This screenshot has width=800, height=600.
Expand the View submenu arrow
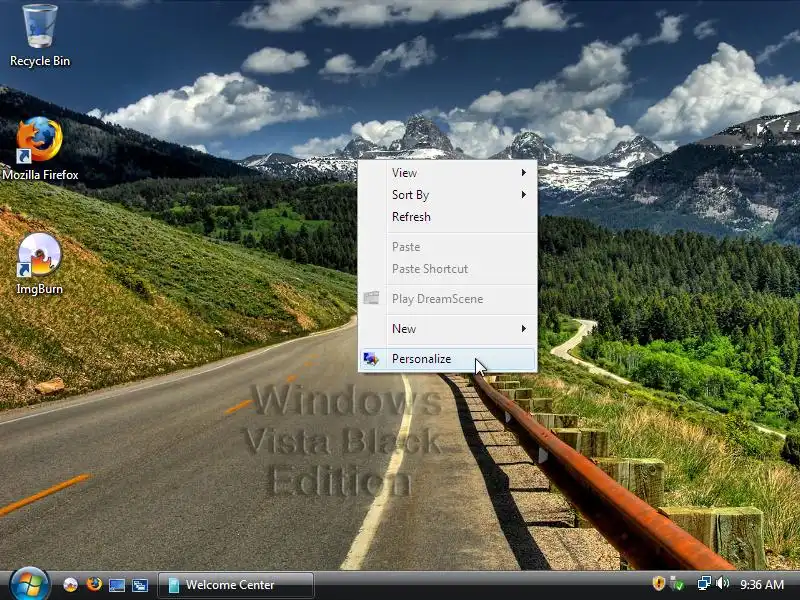point(523,172)
